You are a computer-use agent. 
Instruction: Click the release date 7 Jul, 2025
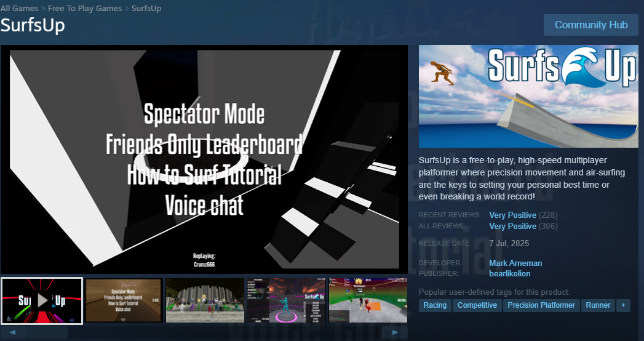click(x=509, y=244)
